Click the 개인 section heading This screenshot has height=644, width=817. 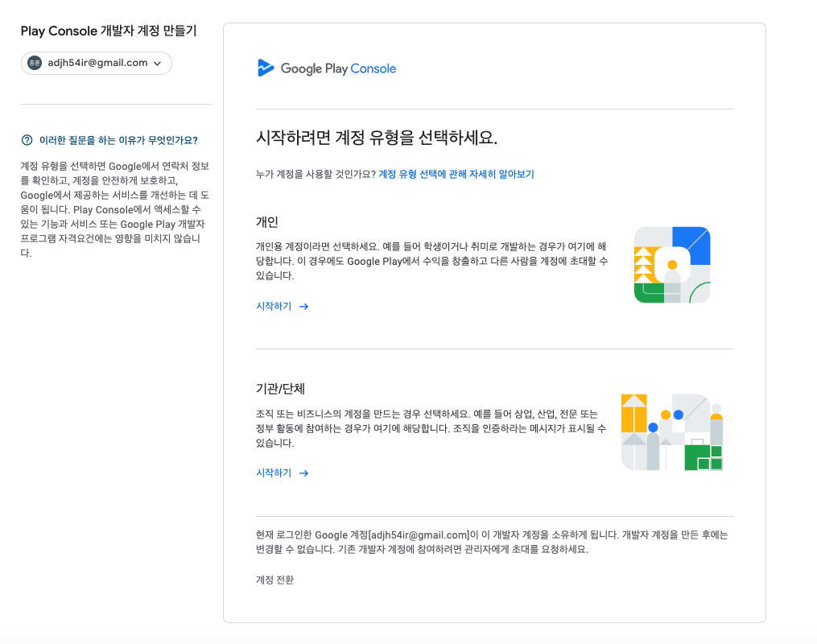pos(266,222)
